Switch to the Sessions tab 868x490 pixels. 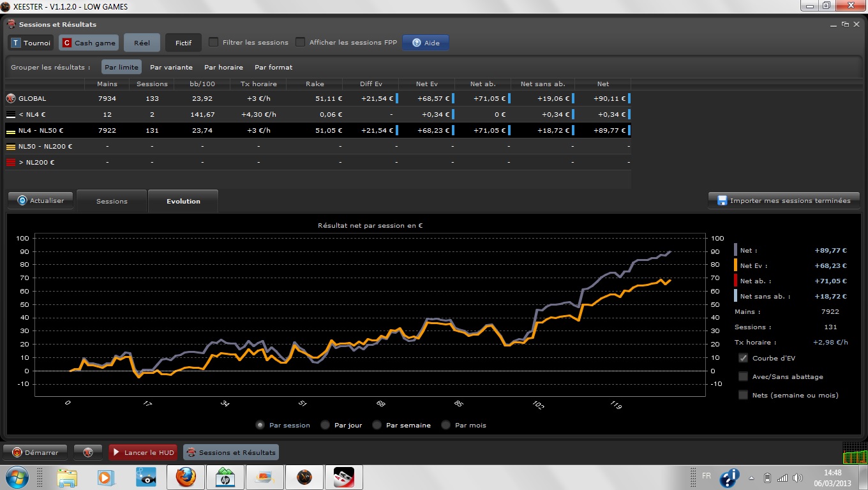coord(112,201)
